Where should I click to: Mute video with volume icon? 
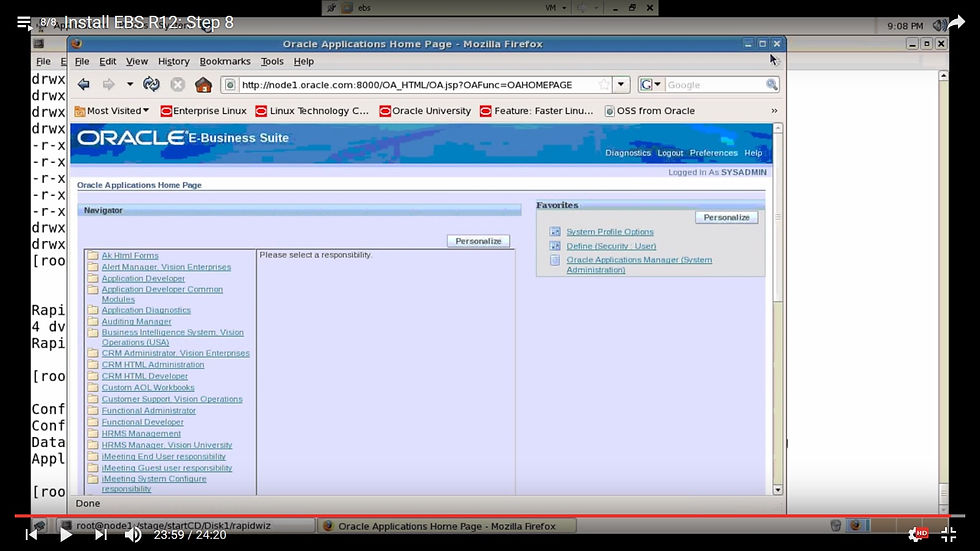pyautogui.click(x=132, y=535)
